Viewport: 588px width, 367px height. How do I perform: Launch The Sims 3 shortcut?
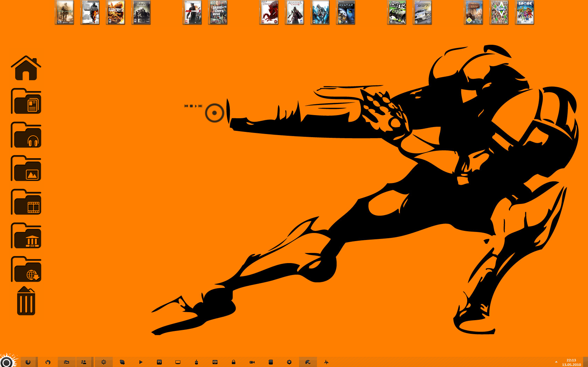point(499,13)
